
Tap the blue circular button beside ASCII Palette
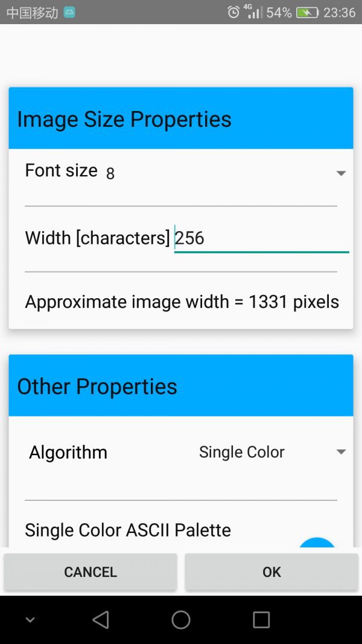pos(317,543)
